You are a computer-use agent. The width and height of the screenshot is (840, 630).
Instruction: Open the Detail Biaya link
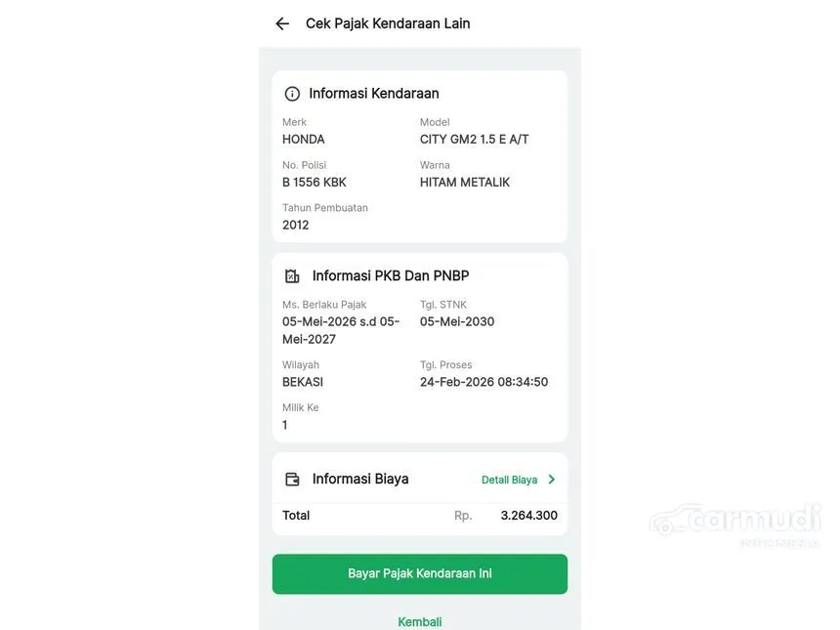coord(509,480)
